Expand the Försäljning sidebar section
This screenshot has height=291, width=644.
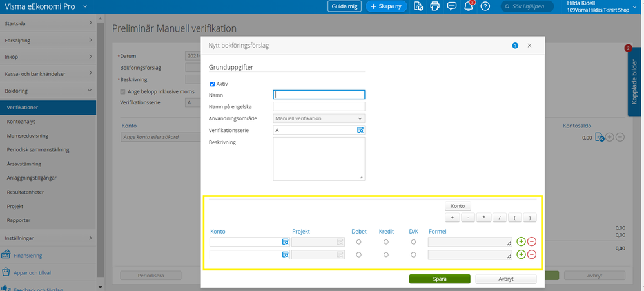point(48,40)
